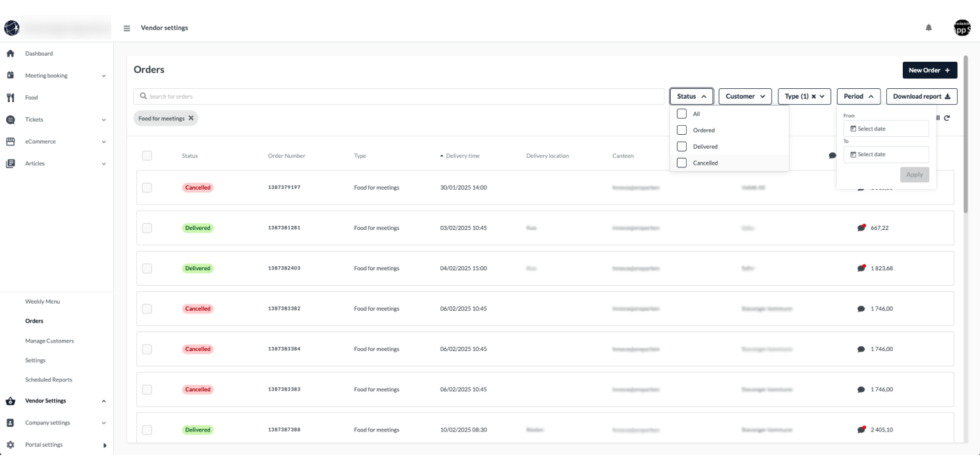Click the Company settings icon
The width and height of the screenshot is (980, 467).
click(x=10, y=423)
